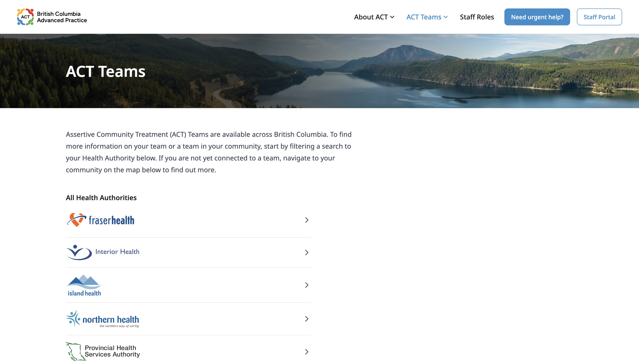The image size is (639, 364).
Task: Expand Provincial Health Services Authority chevron
Action: pos(306,352)
